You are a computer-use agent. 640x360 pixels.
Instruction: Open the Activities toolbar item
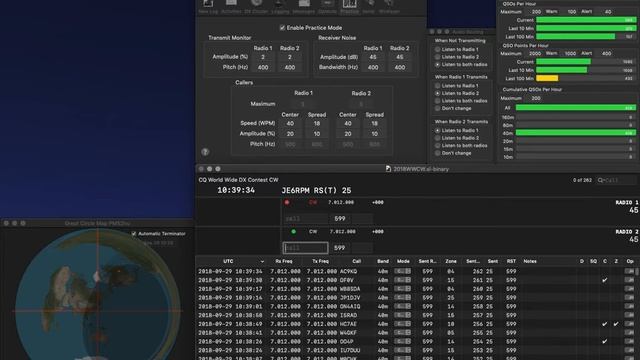(x=231, y=7)
